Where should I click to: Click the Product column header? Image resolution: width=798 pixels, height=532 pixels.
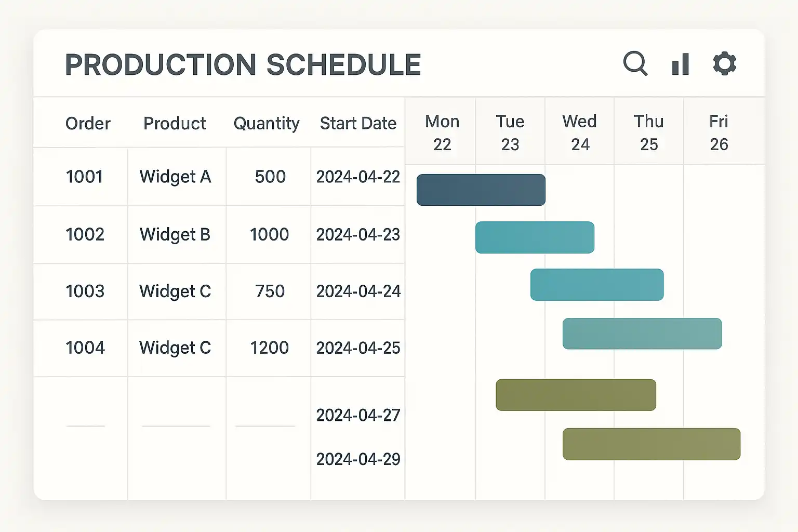[x=175, y=124]
